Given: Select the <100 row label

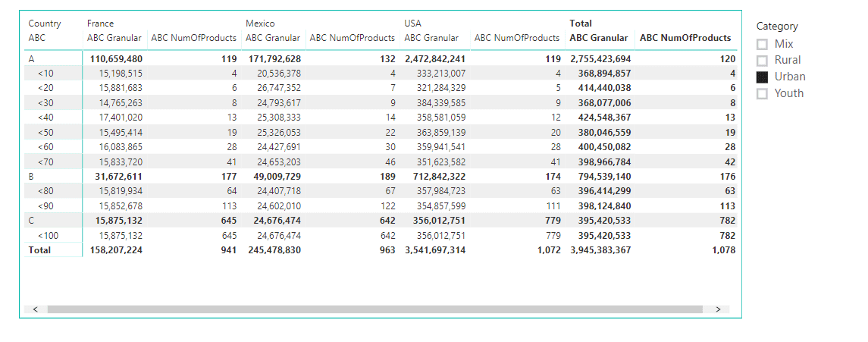Looking at the screenshot, I should (49, 236).
